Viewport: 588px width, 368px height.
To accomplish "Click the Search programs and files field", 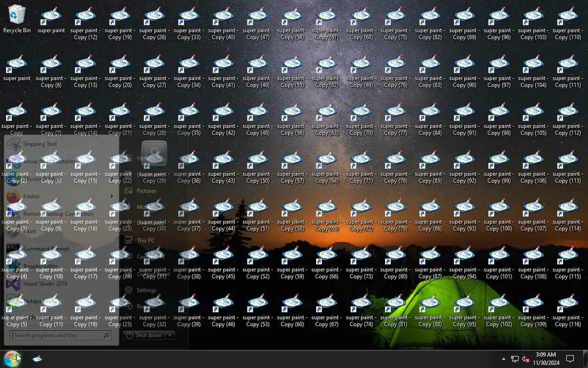I will [x=61, y=335].
